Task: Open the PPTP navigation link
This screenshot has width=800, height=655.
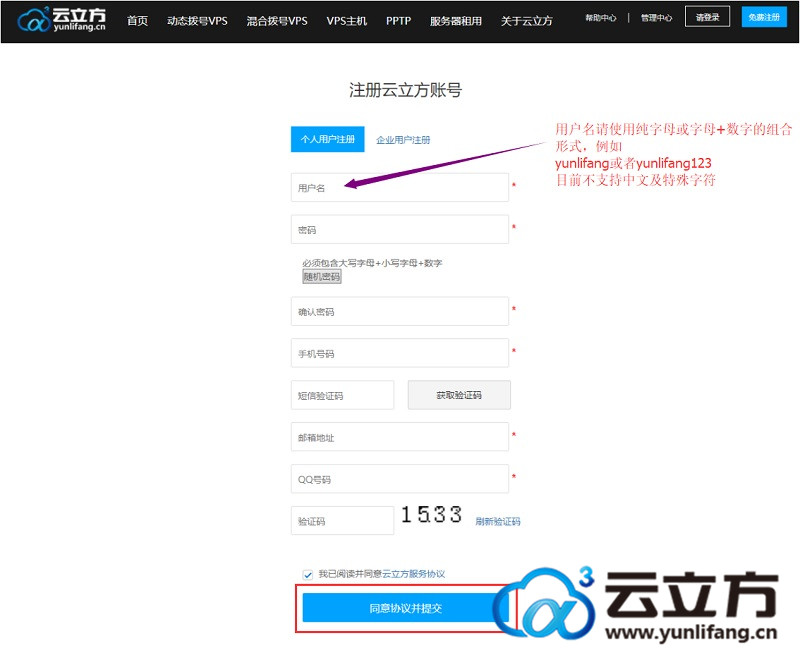Action: coord(398,20)
